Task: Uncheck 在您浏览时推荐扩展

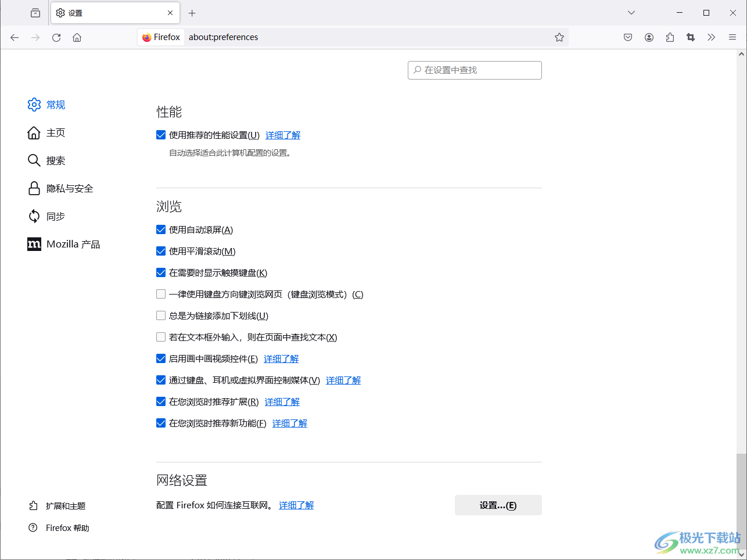Action: pyautogui.click(x=161, y=401)
